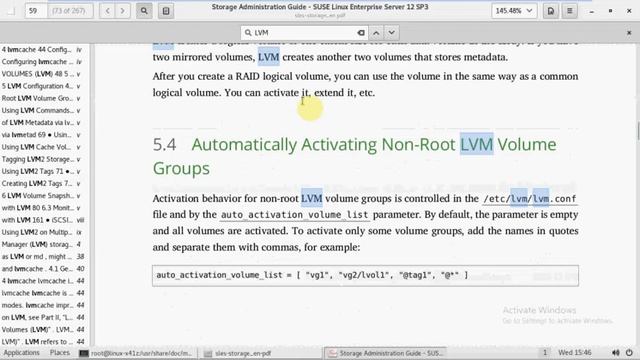Open the volume speaker icon
Image resolution: width=640 pixels, height=360 pixels.
pyautogui.click(x=616, y=353)
